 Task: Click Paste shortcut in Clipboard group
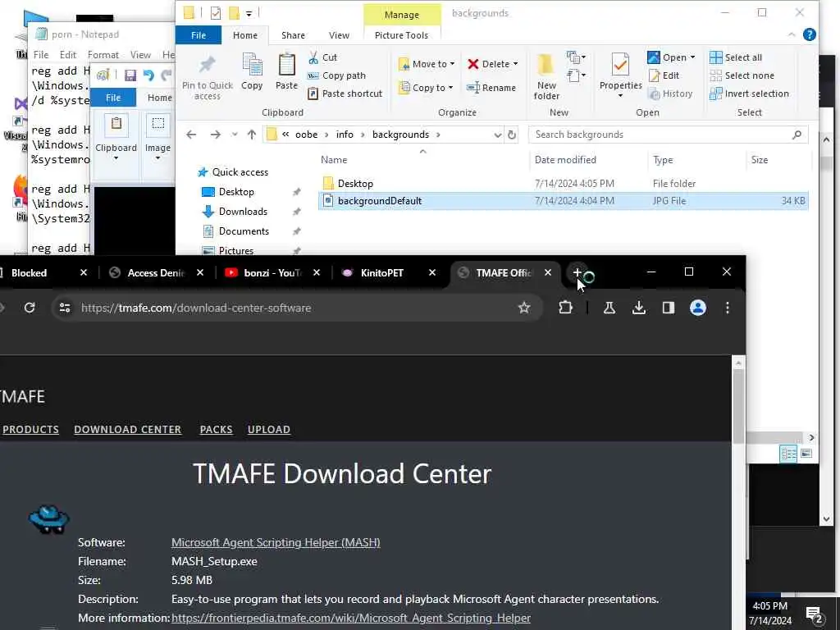[345, 94]
